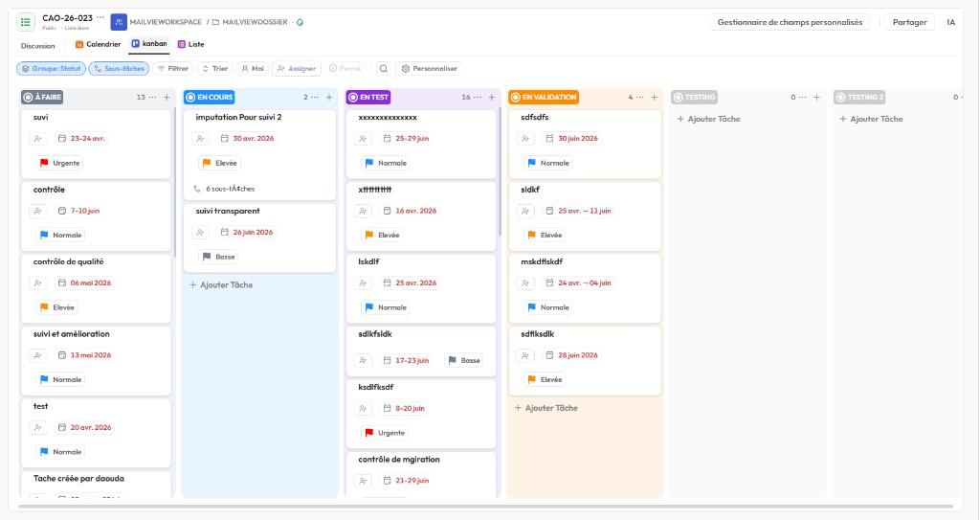Toggle the Fermé filter
980x520 pixels.
pyautogui.click(x=345, y=69)
